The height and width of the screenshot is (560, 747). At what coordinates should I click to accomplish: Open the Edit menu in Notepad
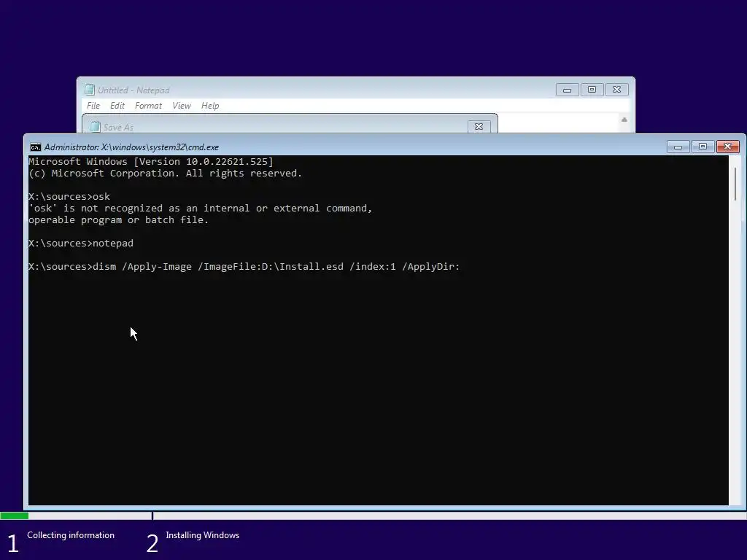[x=117, y=106]
